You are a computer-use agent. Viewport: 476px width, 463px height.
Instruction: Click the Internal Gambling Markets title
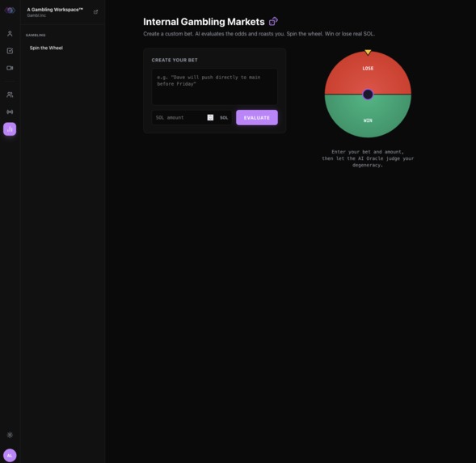point(204,22)
